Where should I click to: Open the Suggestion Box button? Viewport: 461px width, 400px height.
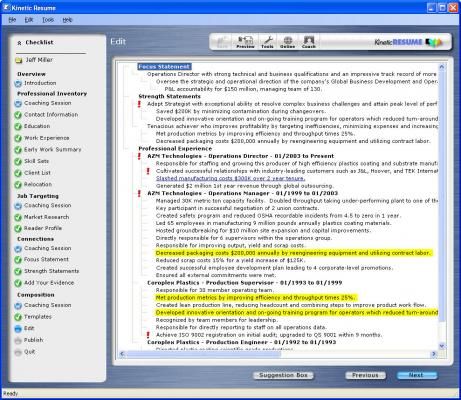283,375
